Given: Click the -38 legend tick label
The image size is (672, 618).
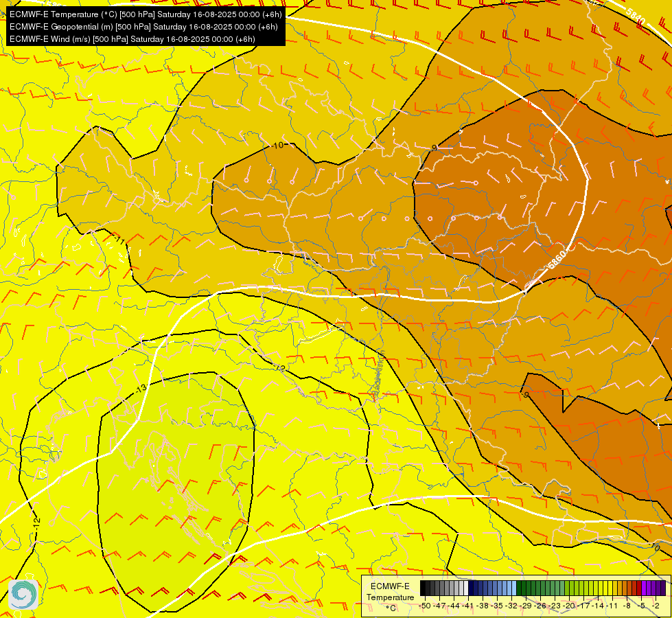Looking at the screenshot, I should (x=482, y=606).
